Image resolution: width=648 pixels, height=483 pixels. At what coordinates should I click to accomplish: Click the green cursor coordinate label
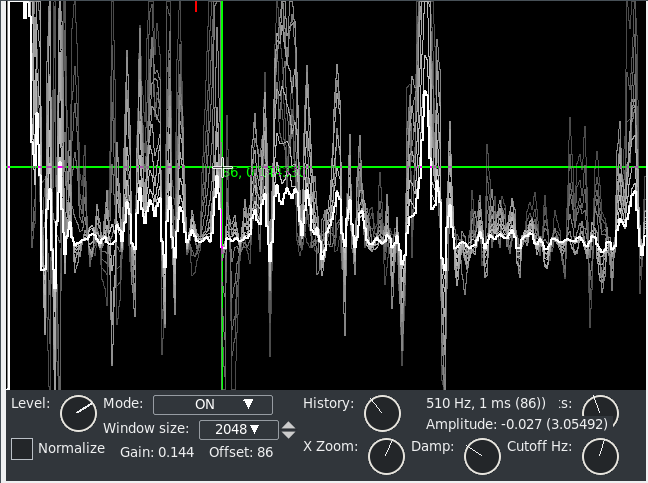(x=262, y=173)
